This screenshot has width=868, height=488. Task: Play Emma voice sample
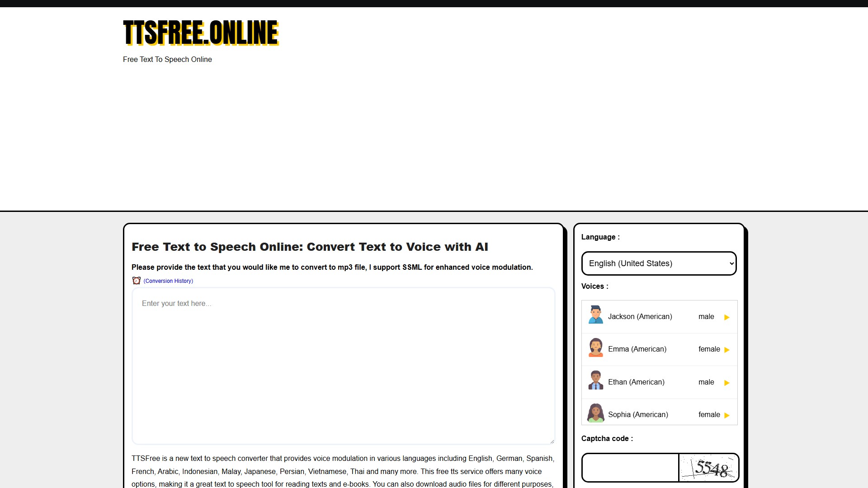726,350
